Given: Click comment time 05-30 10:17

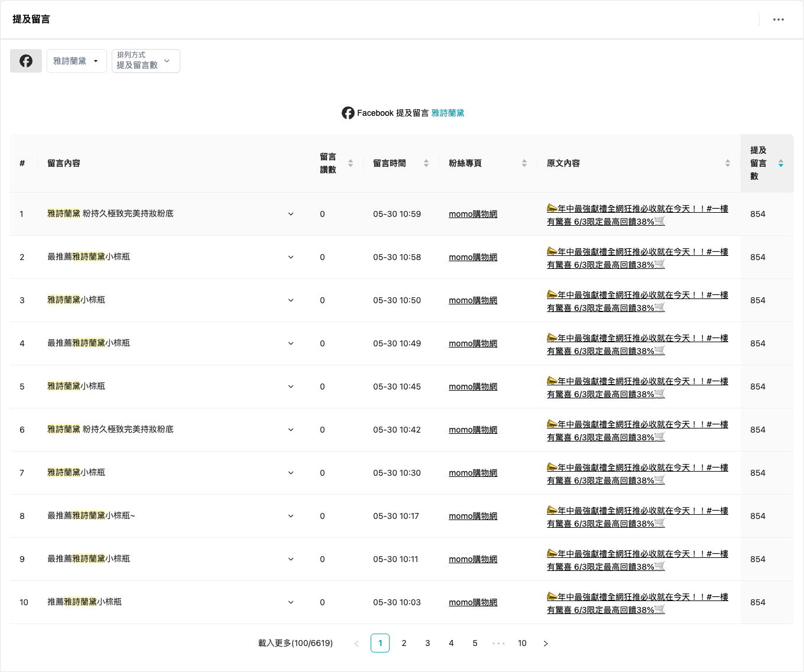Looking at the screenshot, I should tap(396, 516).
